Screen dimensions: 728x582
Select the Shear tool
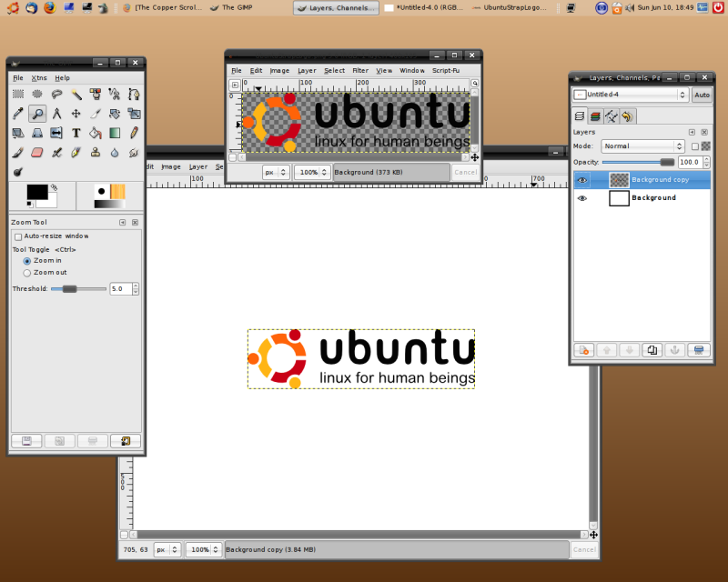coord(18,133)
